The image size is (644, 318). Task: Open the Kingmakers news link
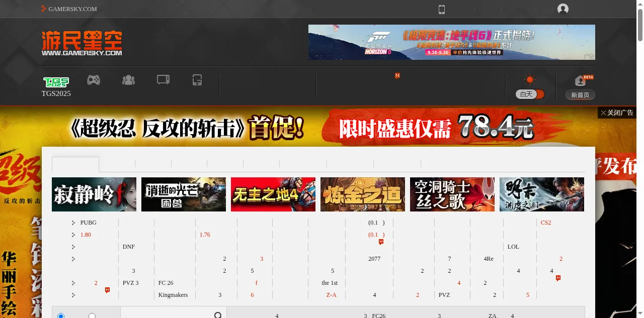[x=173, y=295]
